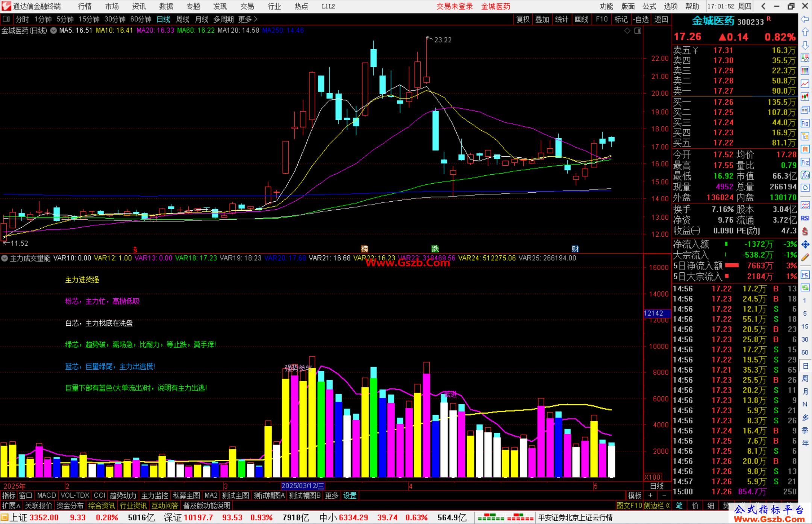Click the green refresh sidebar icon

pyautogui.click(x=805, y=288)
